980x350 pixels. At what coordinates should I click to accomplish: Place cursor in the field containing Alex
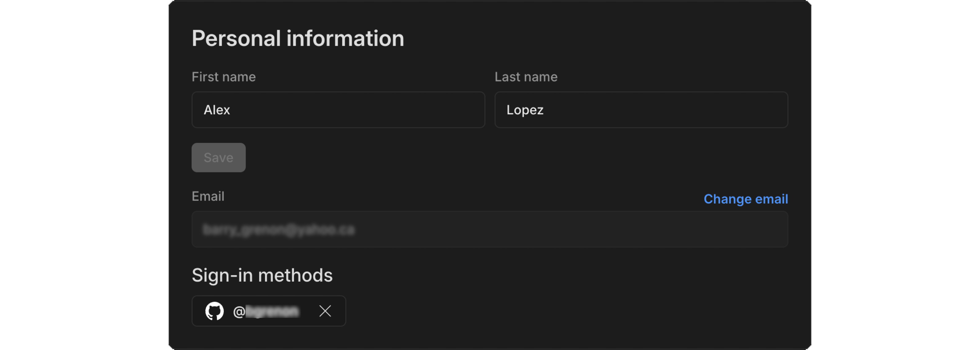pos(338,110)
